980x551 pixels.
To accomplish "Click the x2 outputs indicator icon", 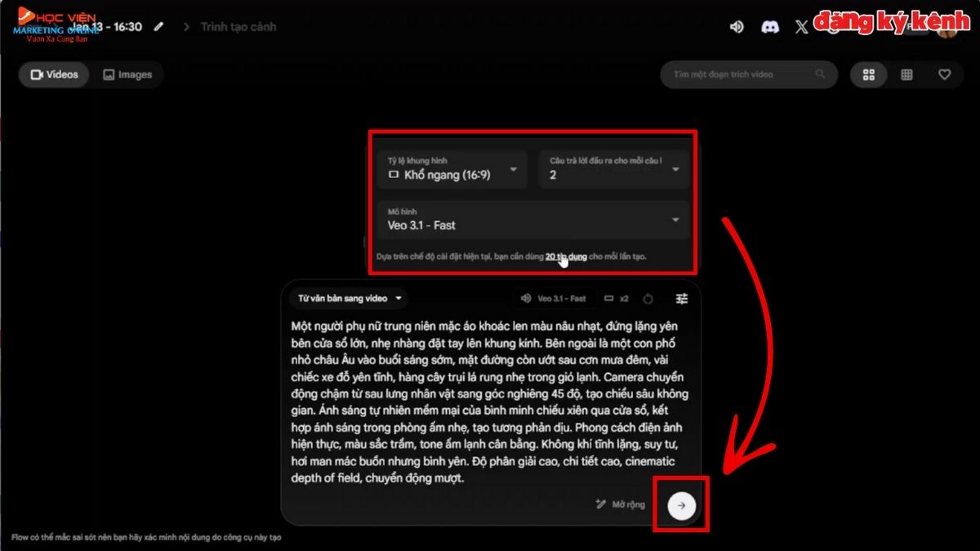I will pos(618,299).
